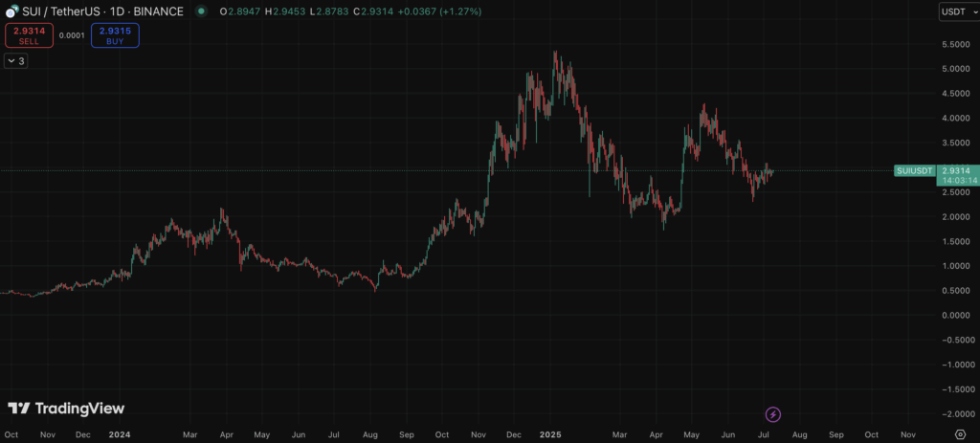Click the 5.0000 price axis label

[x=956, y=69]
